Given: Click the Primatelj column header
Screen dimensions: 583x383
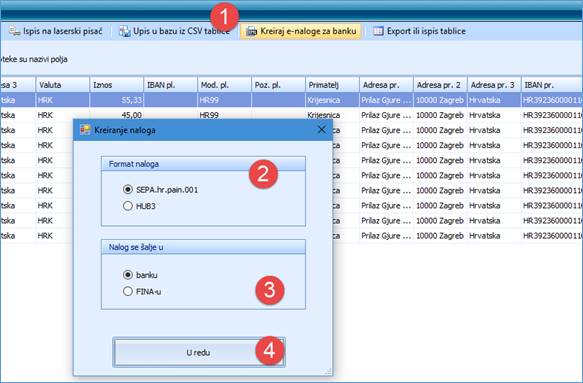Looking at the screenshot, I should (x=332, y=85).
